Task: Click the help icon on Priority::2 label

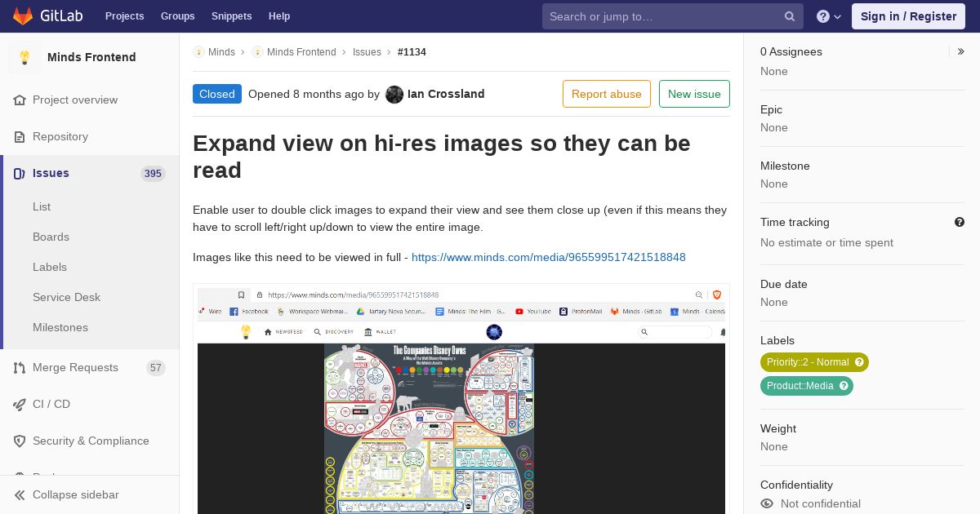Action: pos(859,362)
